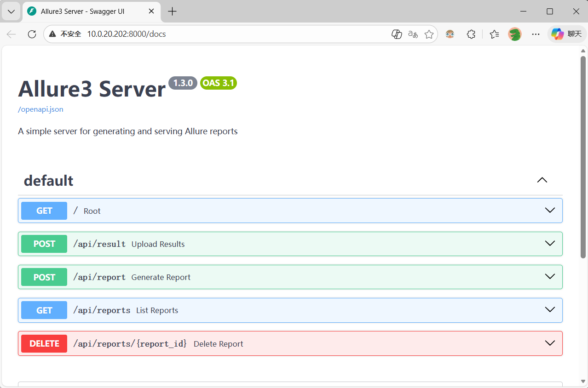
Task: Open the Favorites list icon
Action: [x=495, y=34]
